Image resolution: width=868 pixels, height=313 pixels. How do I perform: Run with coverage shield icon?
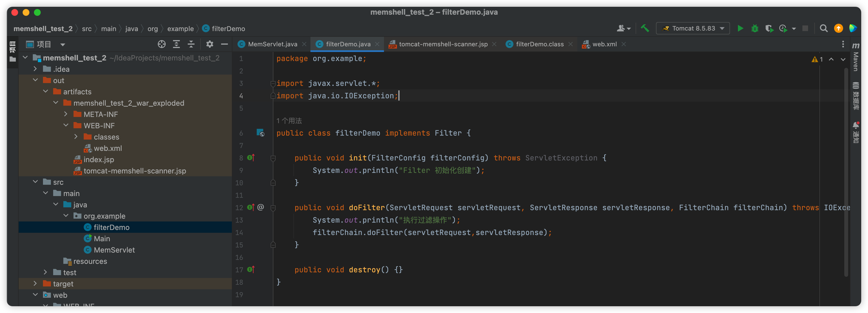[x=769, y=28]
